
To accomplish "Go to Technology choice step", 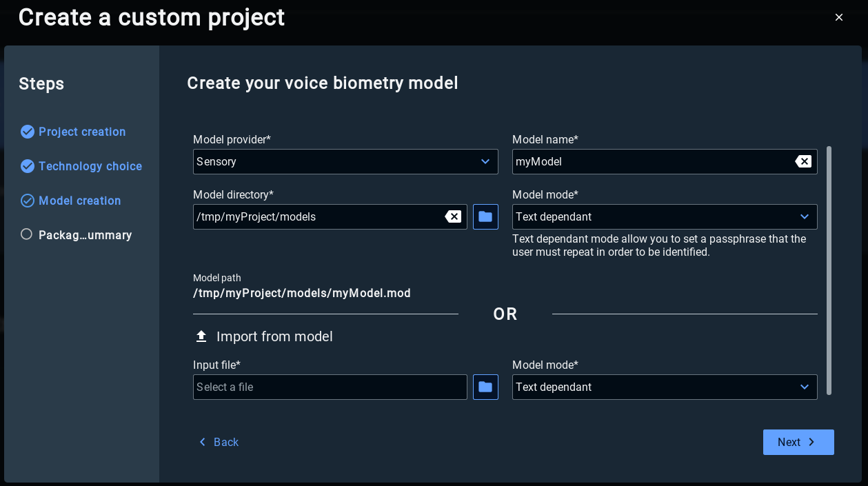I will click(x=90, y=166).
